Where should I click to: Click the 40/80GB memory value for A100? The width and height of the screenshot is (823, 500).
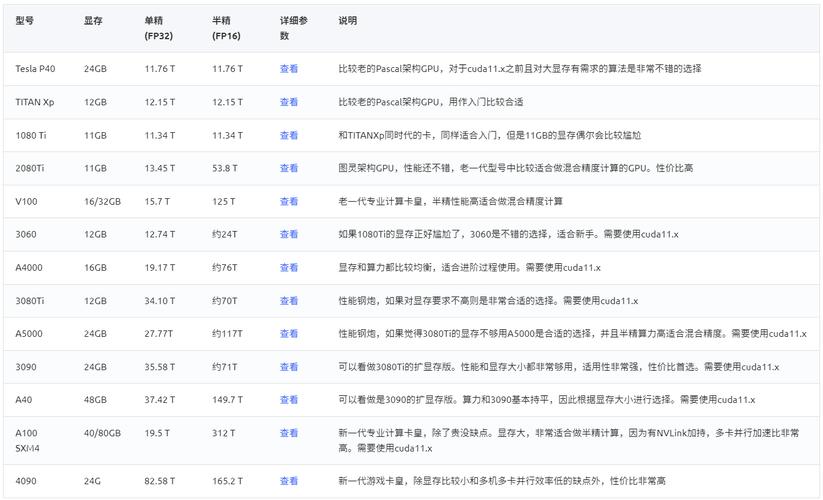tap(102, 433)
